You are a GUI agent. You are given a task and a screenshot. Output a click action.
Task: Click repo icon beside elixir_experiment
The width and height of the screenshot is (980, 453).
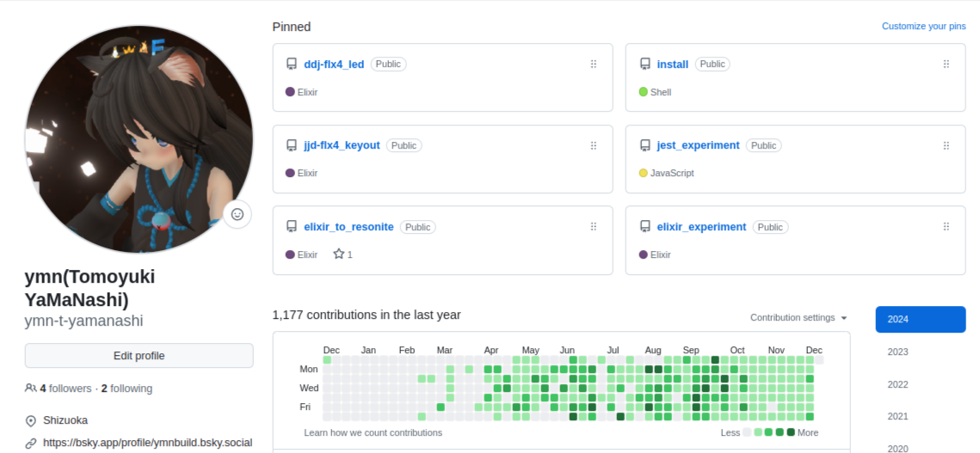pyautogui.click(x=645, y=226)
